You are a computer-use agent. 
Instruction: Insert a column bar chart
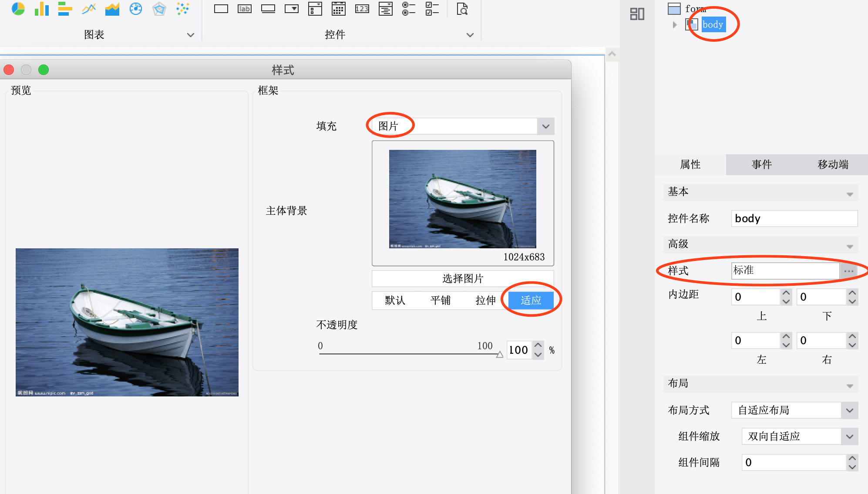pyautogui.click(x=41, y=9)
